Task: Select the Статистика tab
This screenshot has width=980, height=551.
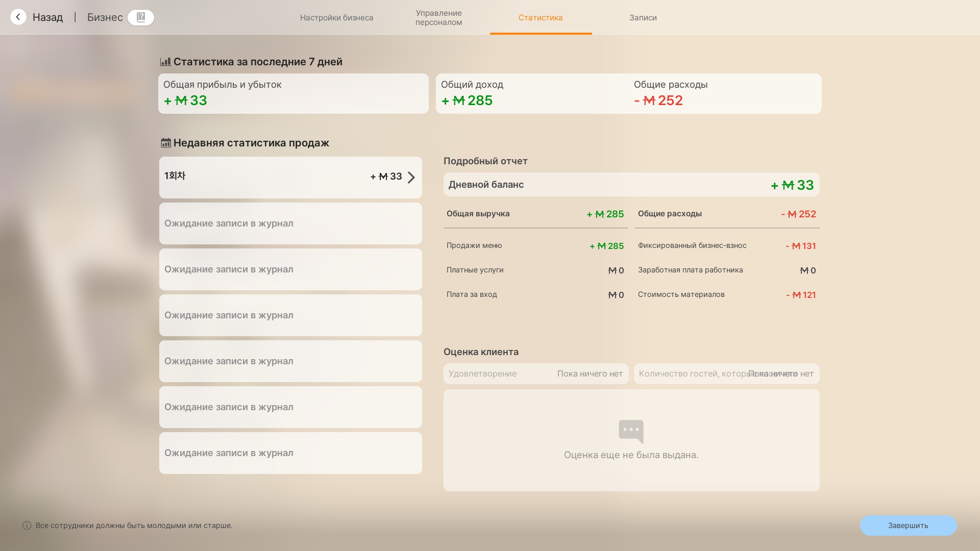Action: (x=541, y=17)
